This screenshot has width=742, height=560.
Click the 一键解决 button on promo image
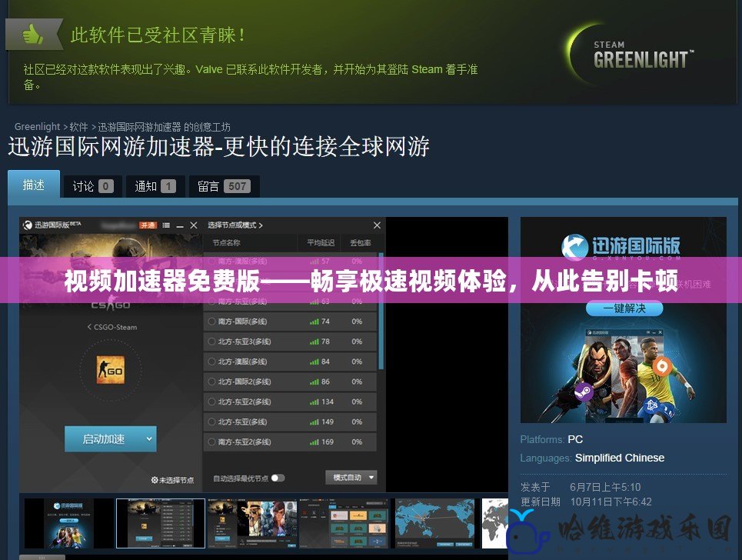coord(624,308)
